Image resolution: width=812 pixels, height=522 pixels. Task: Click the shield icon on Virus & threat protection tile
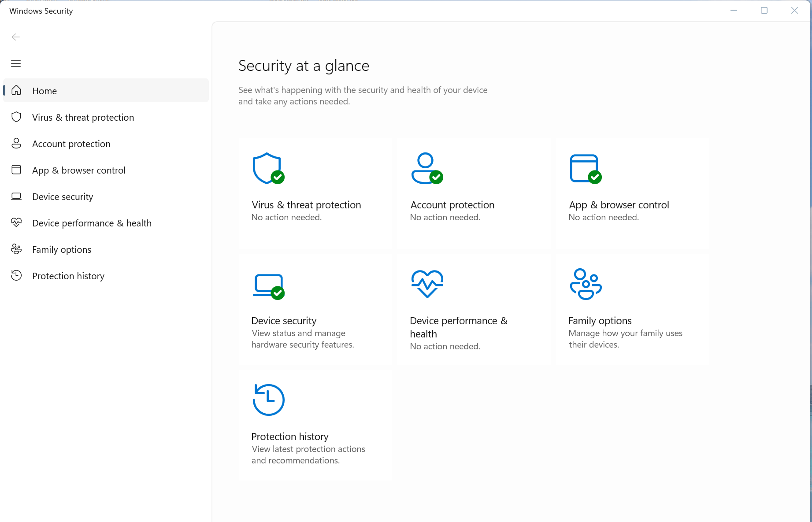point(267,168)
